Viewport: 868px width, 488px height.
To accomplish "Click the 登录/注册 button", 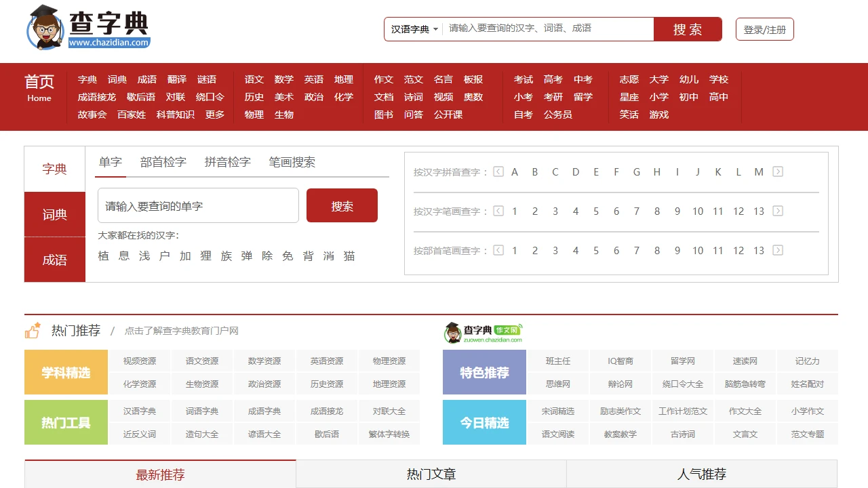I will [x=764, y=28].
